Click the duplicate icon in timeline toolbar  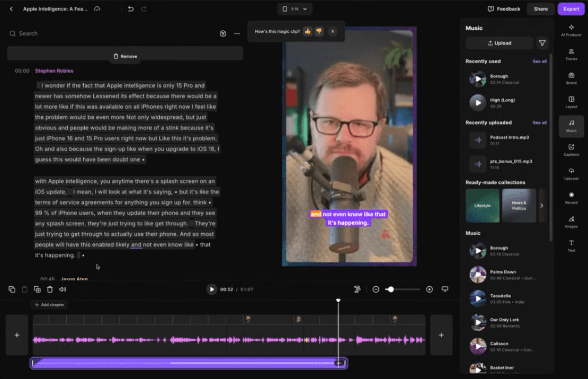[37, 289]
